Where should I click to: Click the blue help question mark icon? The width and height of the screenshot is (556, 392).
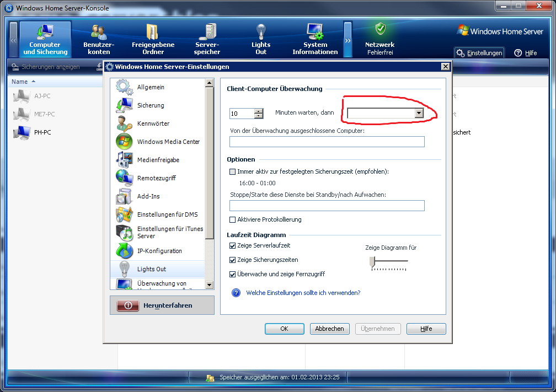[236, 293]
